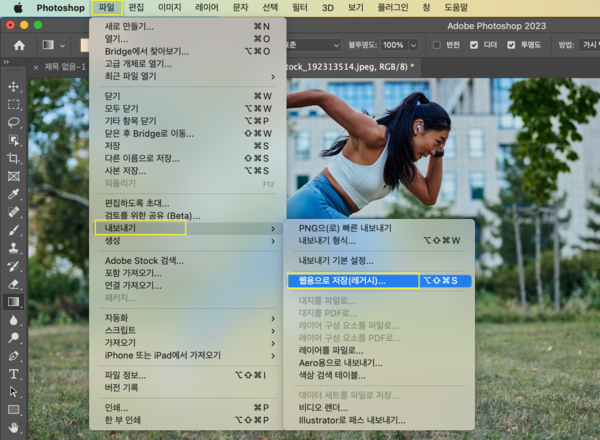Select the Frame tool
Viewport: 600px width, 440px height.
point(14,176)
